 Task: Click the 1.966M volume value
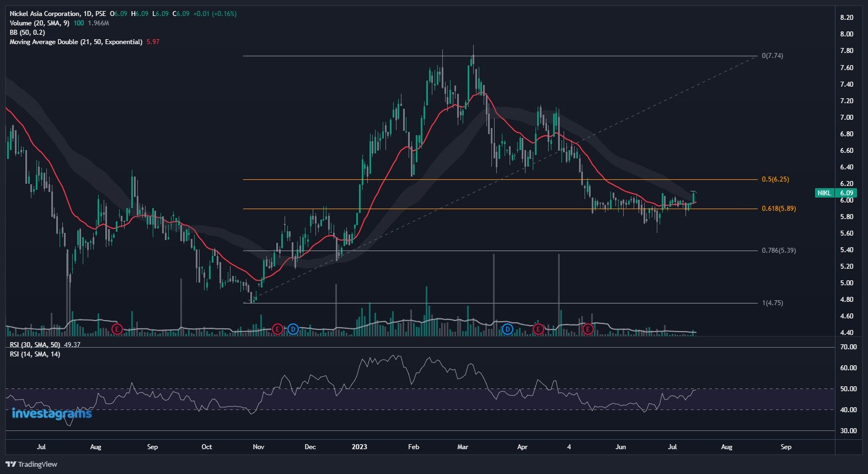99,23
